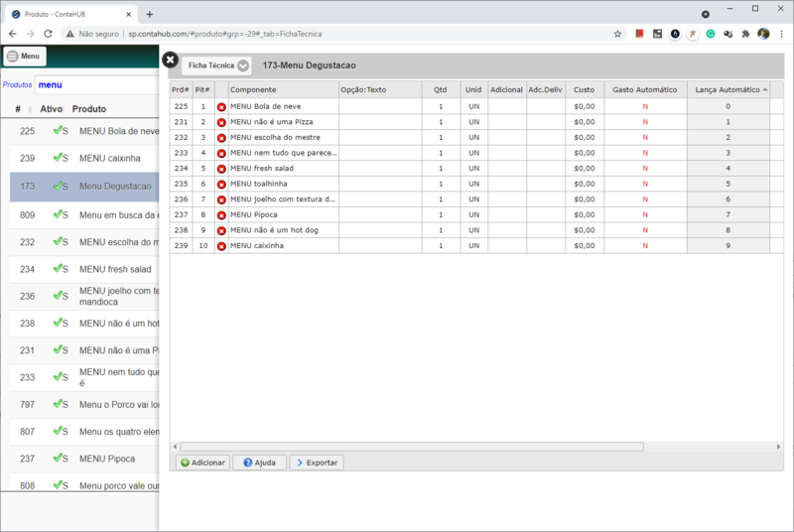The width and height of the screenshot is (794, 532).
Task: Remove component MENU não é uma Pizza
Action: click(221, 122)
